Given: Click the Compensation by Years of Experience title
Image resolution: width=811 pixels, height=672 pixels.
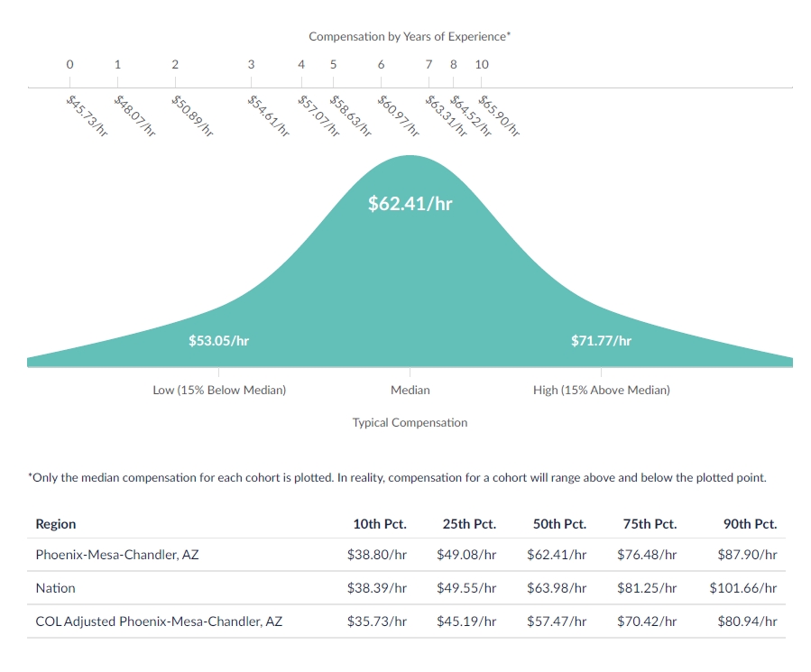Looking at the screenshot, I should (x=410, y=37).
